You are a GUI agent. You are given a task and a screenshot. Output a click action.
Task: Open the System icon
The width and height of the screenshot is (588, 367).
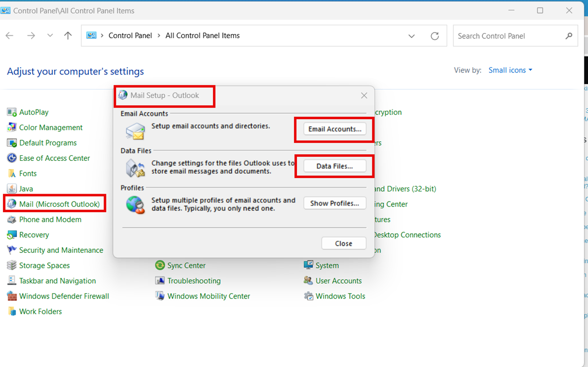(308, 265)
